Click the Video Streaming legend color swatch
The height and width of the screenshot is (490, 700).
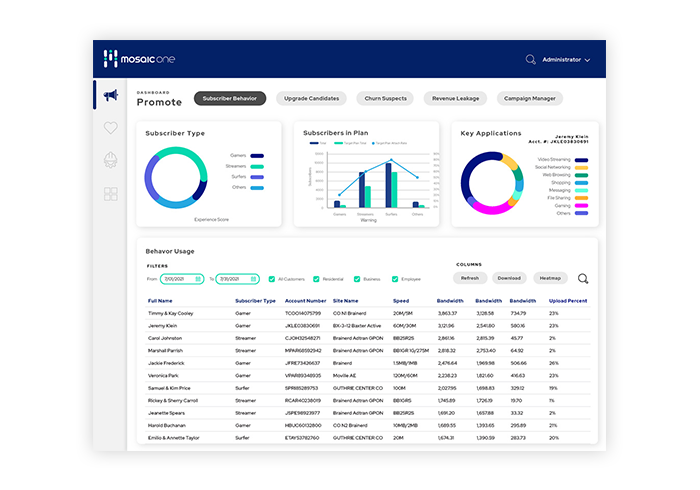582,159
